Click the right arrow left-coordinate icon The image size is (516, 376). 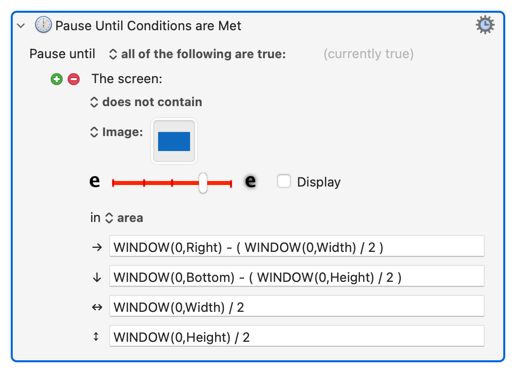(x=97, y=247)
